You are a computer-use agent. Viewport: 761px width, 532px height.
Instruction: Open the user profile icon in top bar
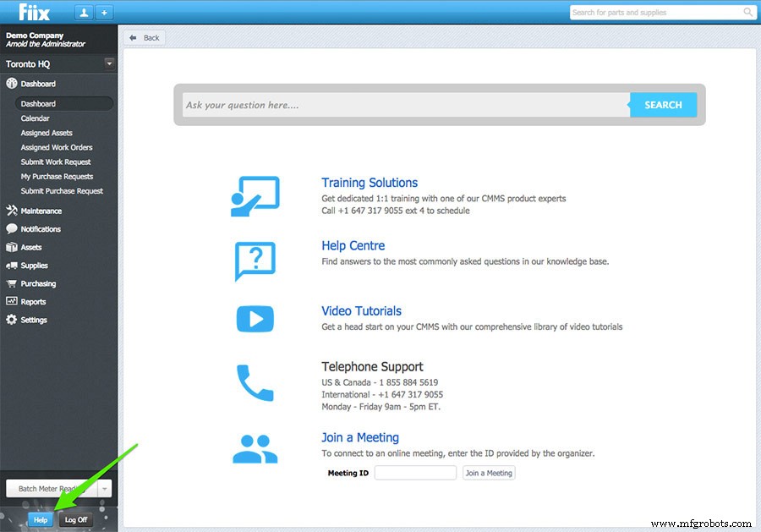82,13
